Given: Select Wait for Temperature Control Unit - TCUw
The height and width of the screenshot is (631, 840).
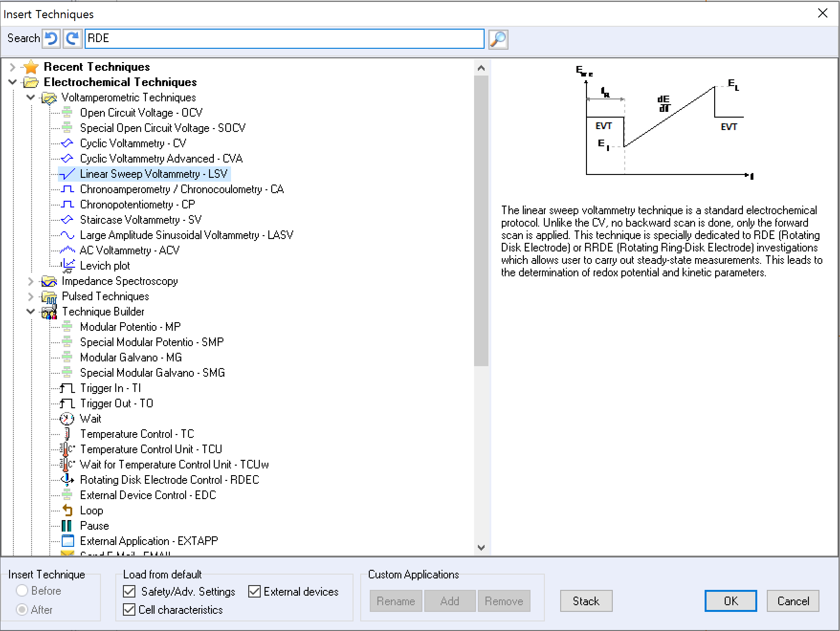Looking at the screenshot, I should [x=174, y=465].
